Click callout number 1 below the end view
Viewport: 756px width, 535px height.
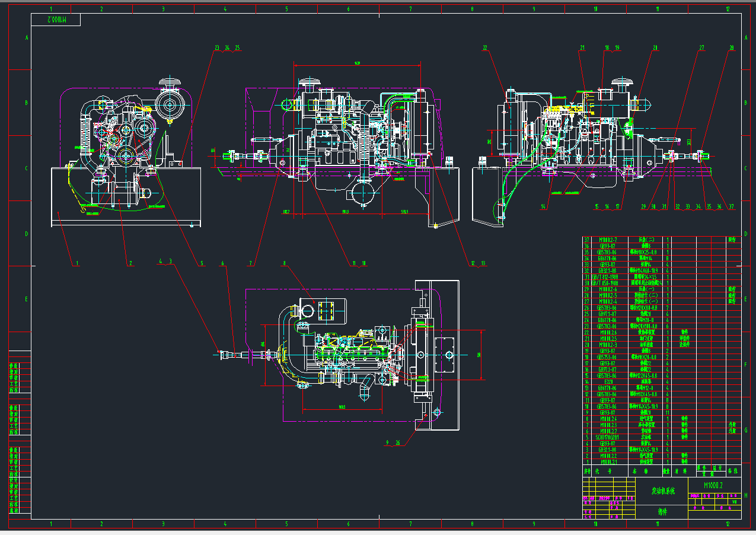pos(76,262)
